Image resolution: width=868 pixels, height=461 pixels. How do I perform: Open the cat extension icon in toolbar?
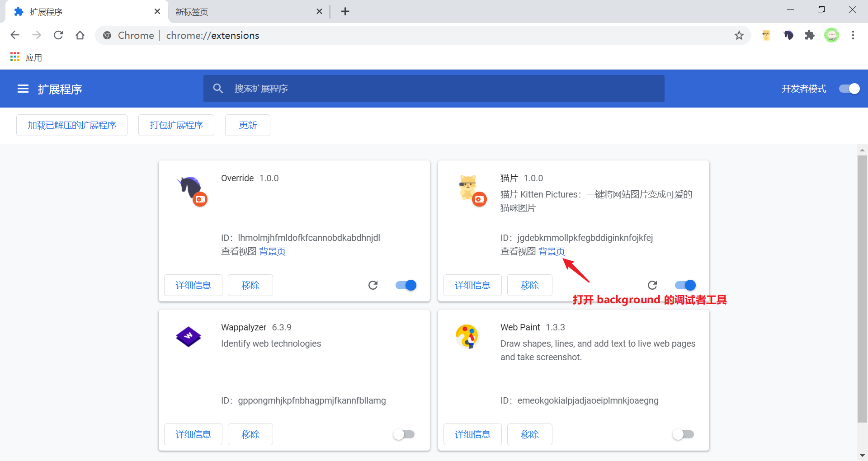pos(766,35)
